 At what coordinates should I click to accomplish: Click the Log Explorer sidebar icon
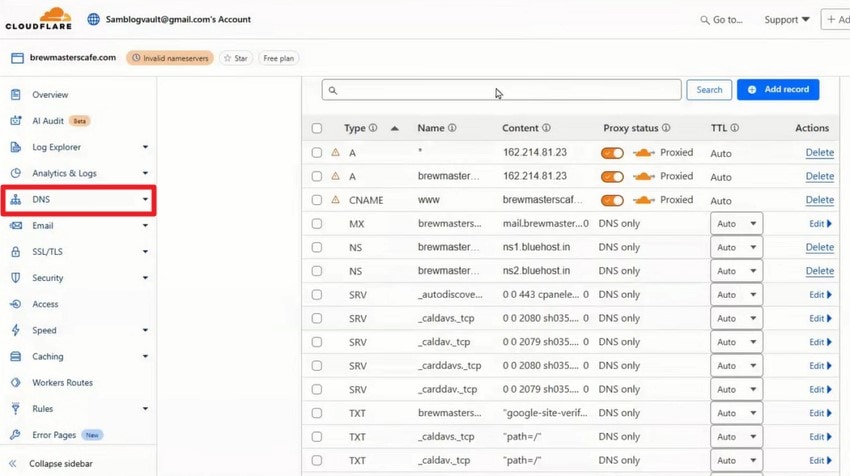[x=16, y=147]
